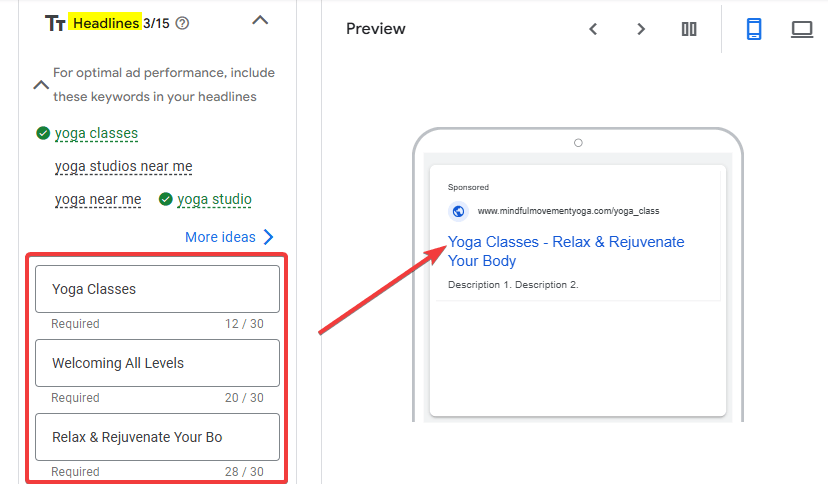Click the 'For optimal ad performance' hint text
This screenshot has height=484, width=828.
pyautogui.click(x=164, y=84)
